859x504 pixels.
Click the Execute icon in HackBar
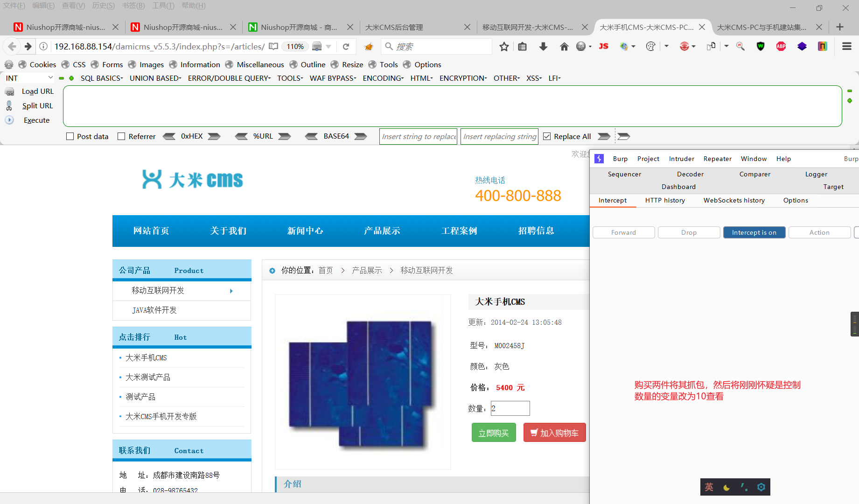pyautogui.click(x=9, y=120)
